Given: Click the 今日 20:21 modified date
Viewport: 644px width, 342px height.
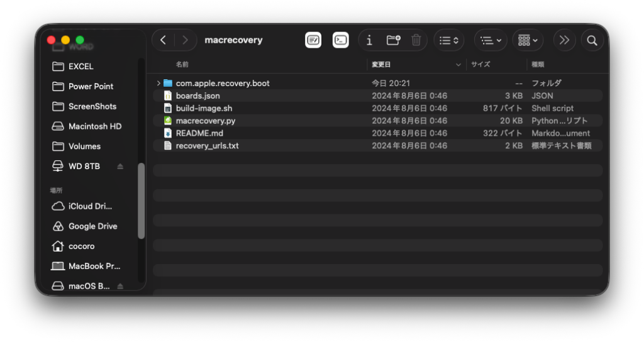Looking at the screenshot, I should [391, 84].
